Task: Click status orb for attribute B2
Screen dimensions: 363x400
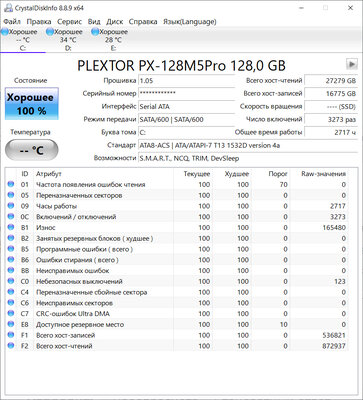Action: (x=11, y=238)
